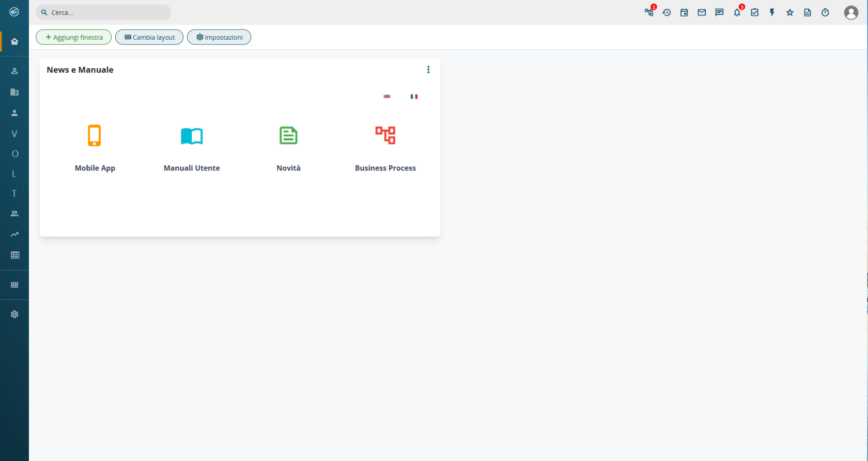868x461 pixels.
Task: Open the small grid icon in sidebar
Action: [14, 285]
